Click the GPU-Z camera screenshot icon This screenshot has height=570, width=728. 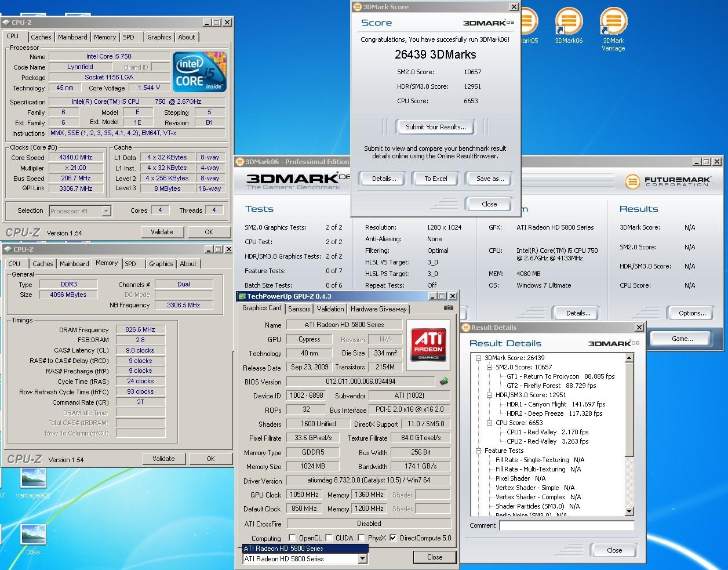pyautogui.click(x=448, y=308)
